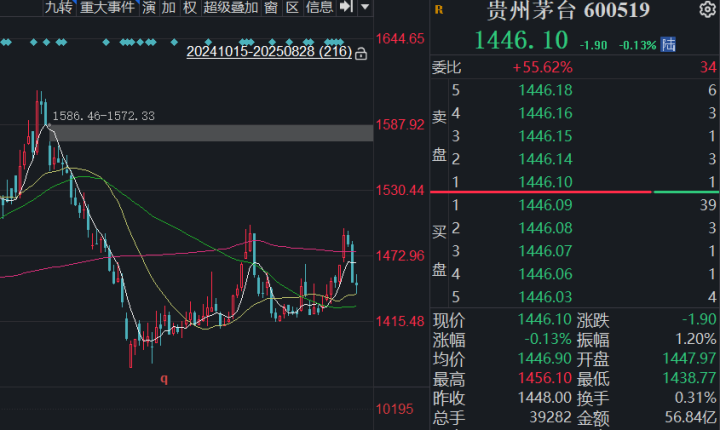720x430 pixels.
Task: Click the 委比 +55.62% value
Action: 542,68
